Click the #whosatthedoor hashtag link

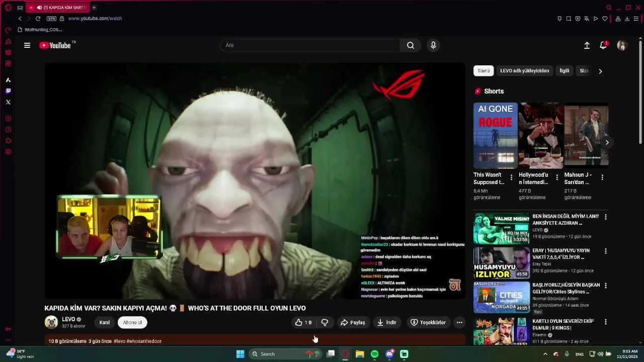144,341
